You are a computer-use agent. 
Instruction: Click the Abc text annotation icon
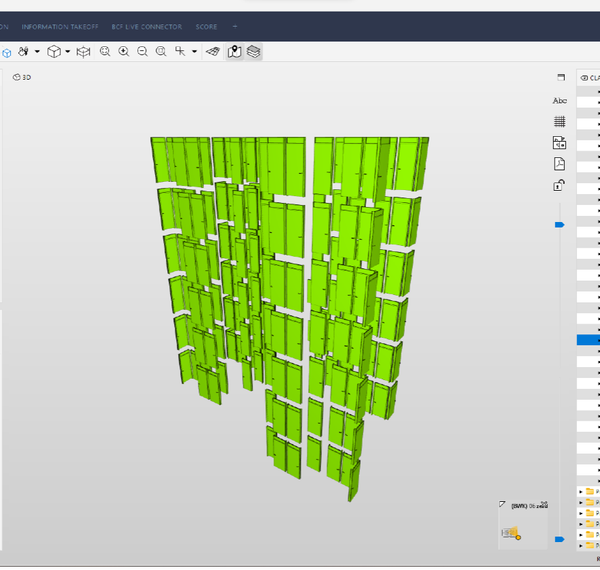[x=560, y=101]
